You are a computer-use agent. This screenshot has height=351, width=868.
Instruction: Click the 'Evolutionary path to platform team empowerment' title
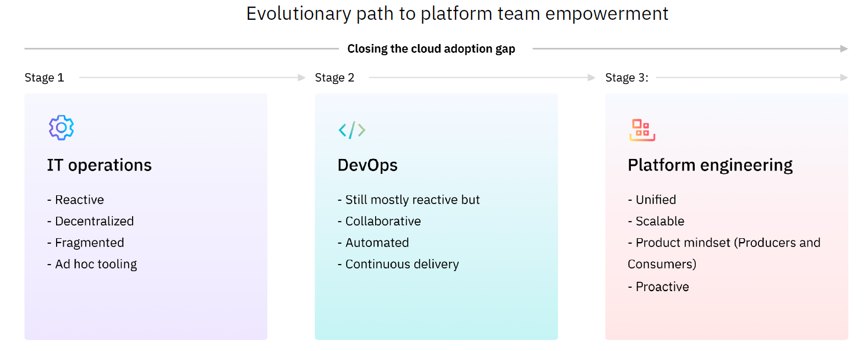457,14
